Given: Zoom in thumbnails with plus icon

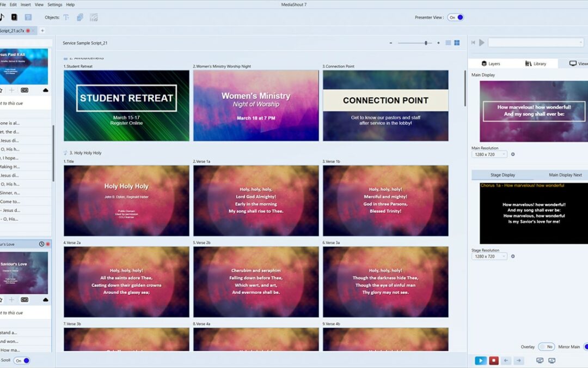Looking at the screenshot, I should (438, 43).
